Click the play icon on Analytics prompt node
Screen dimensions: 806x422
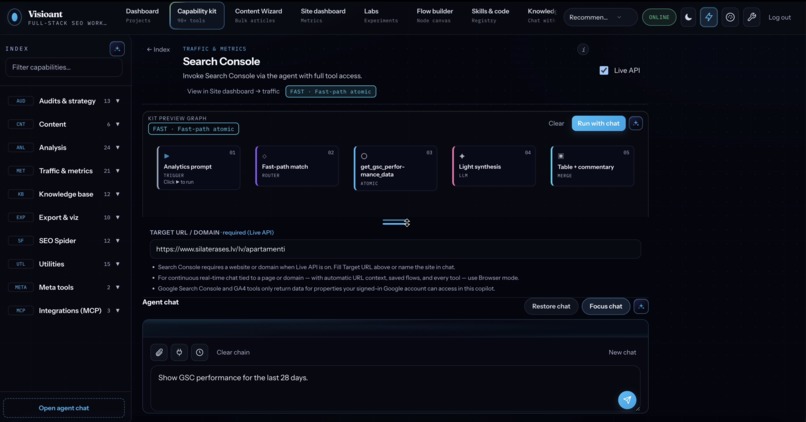point(166,156)
